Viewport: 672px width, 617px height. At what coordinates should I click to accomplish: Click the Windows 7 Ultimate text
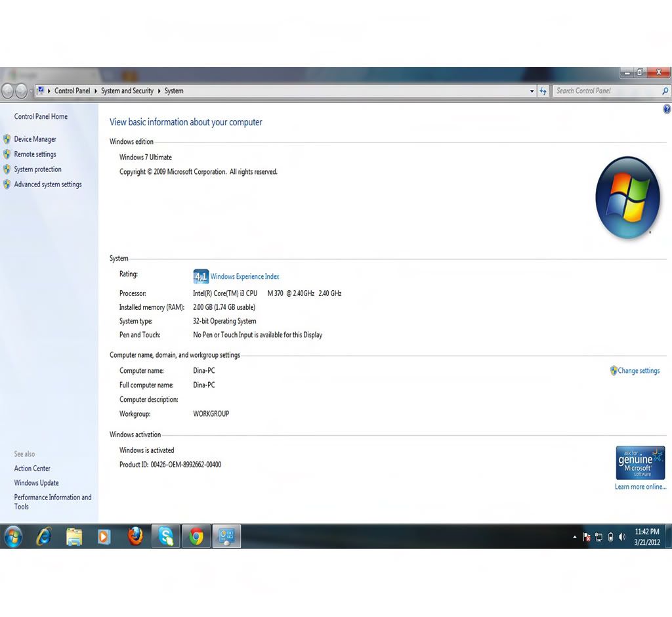[x=145, y=157]
